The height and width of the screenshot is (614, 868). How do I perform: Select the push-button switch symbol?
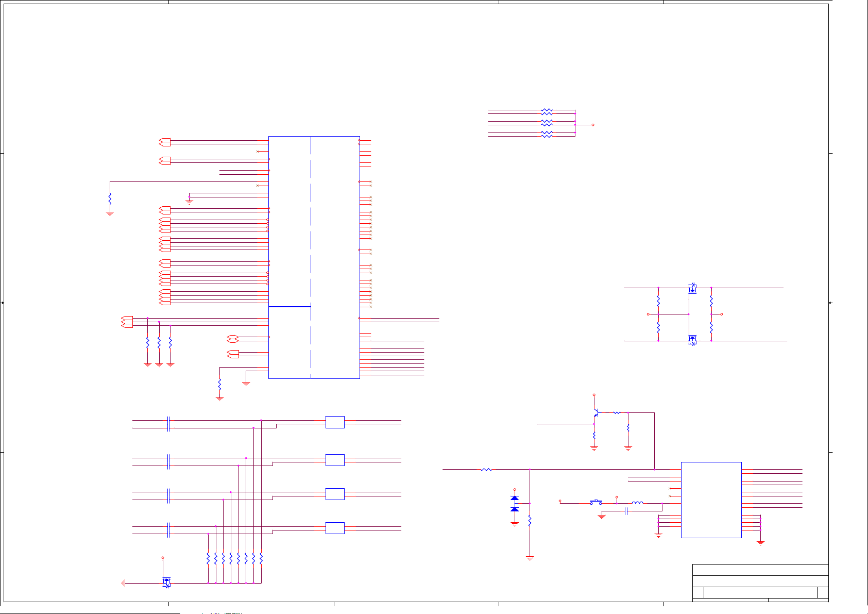(596, 502)
